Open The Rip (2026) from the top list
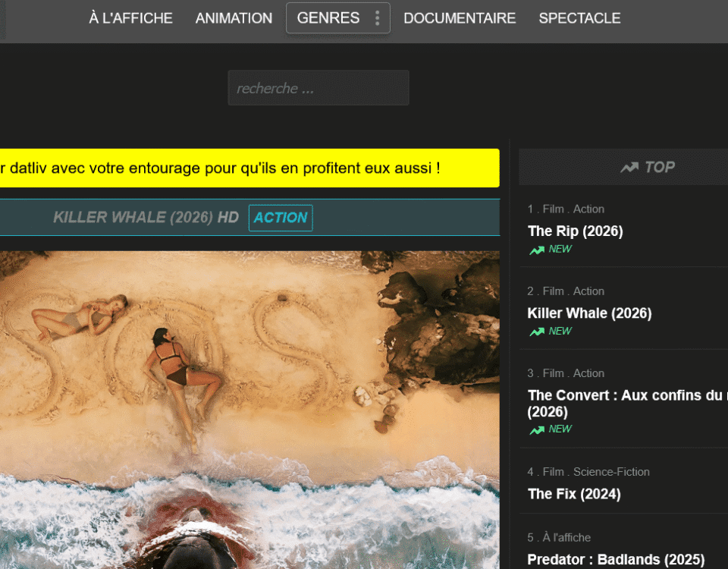 coord(575,231)
